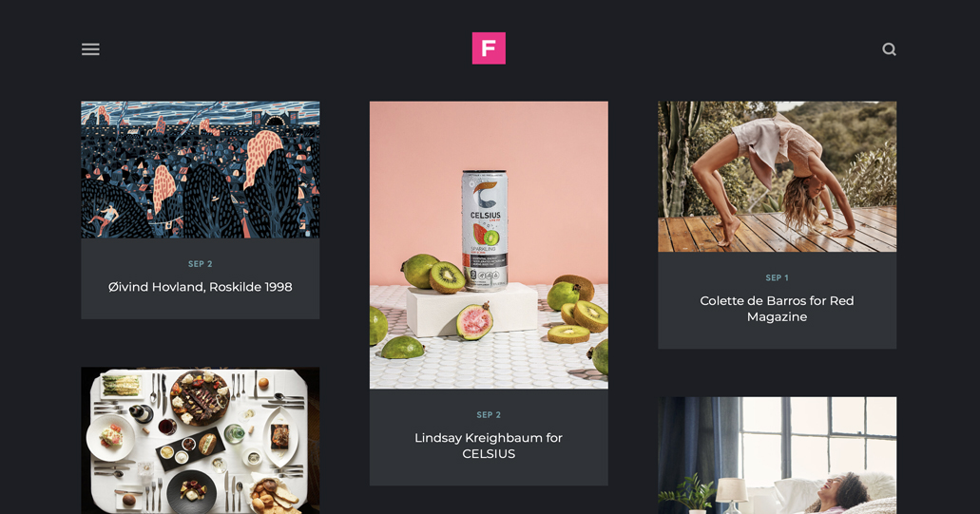
Task: Click the Hovland card caption area
Action: pos(200,278)
